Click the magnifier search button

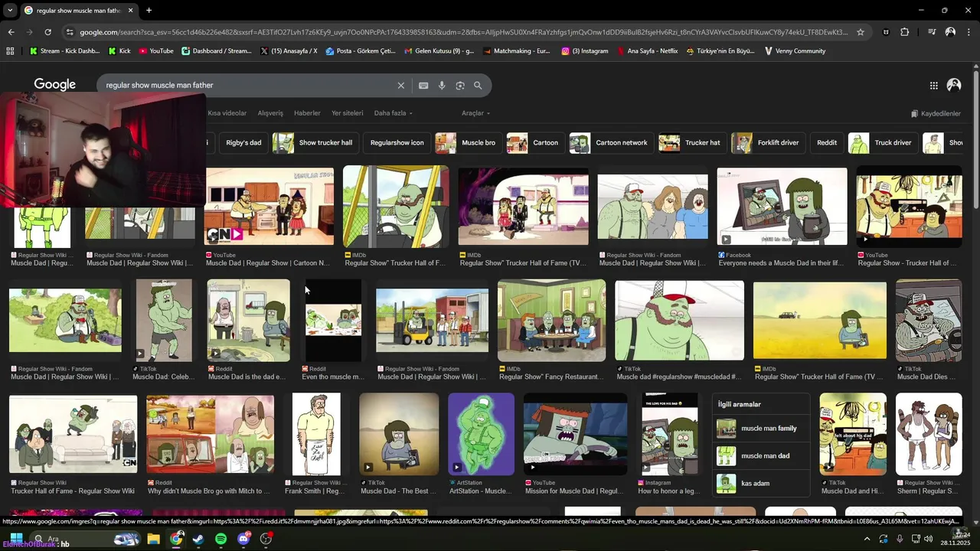pyautogui.click(x=478, y=86)
